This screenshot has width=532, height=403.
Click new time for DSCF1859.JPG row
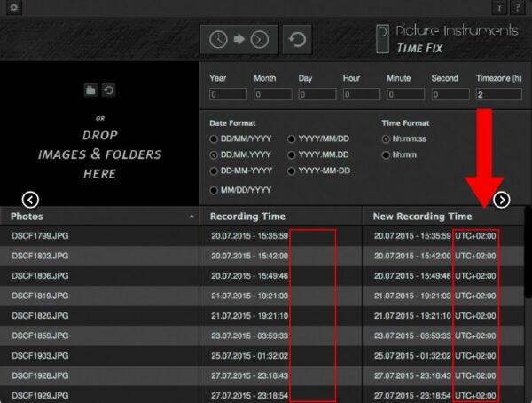point(435,336)
